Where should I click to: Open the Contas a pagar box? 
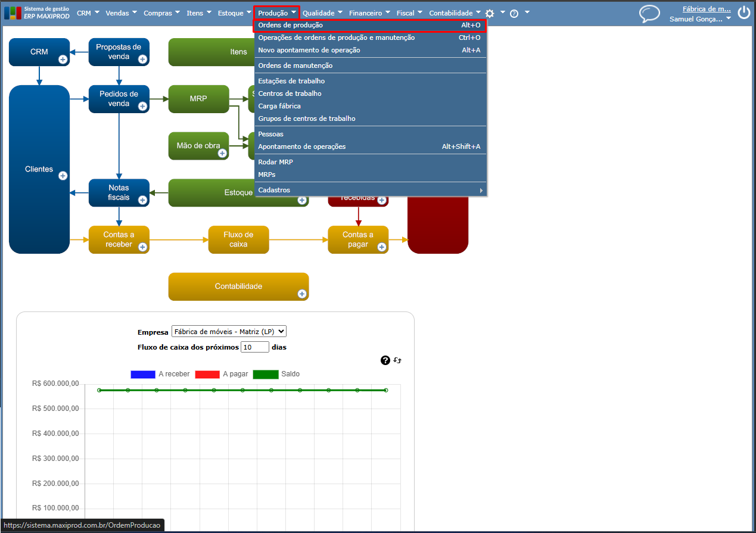tap(358, 239)
